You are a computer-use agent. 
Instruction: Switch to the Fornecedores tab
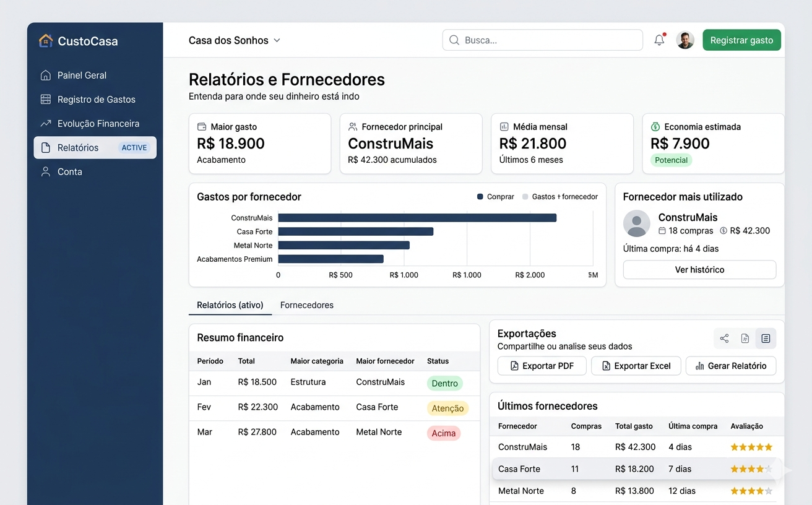307,305
